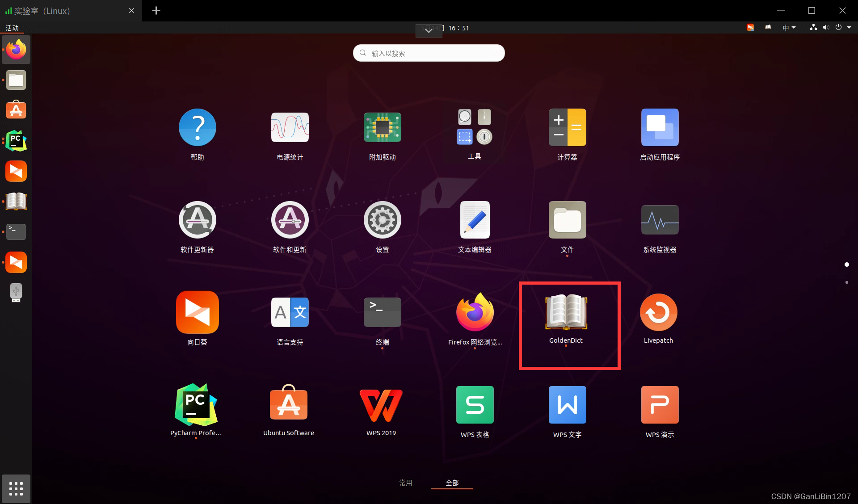The height and width of the screenshot is (504, 858).
Task: Launch 附加驱动 additional drivers
Action: tap(382, 127)
